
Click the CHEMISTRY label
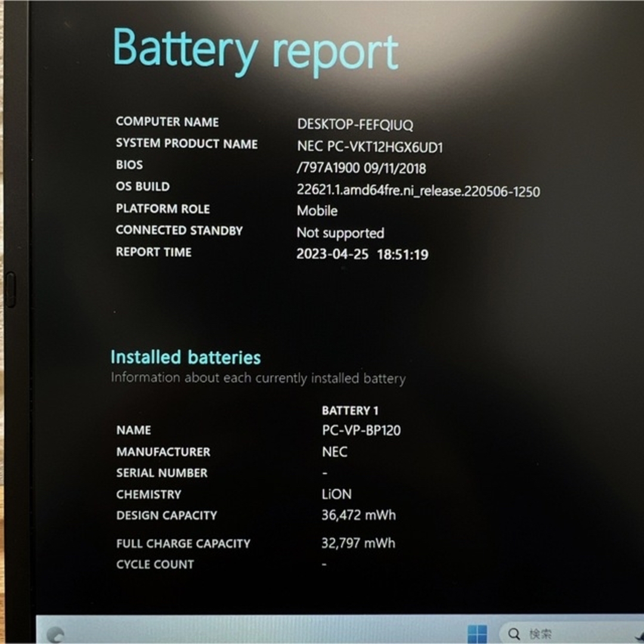[148, 494]
